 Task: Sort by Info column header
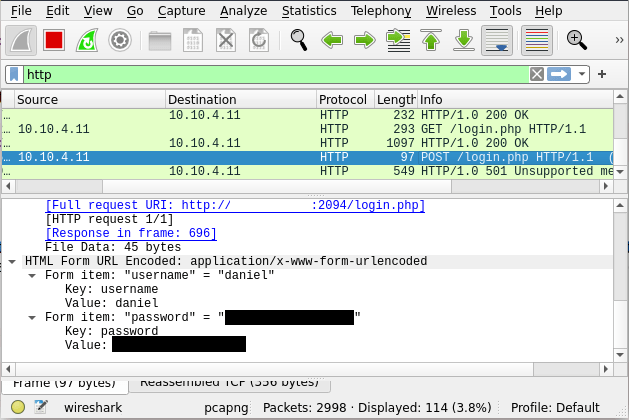515,99
